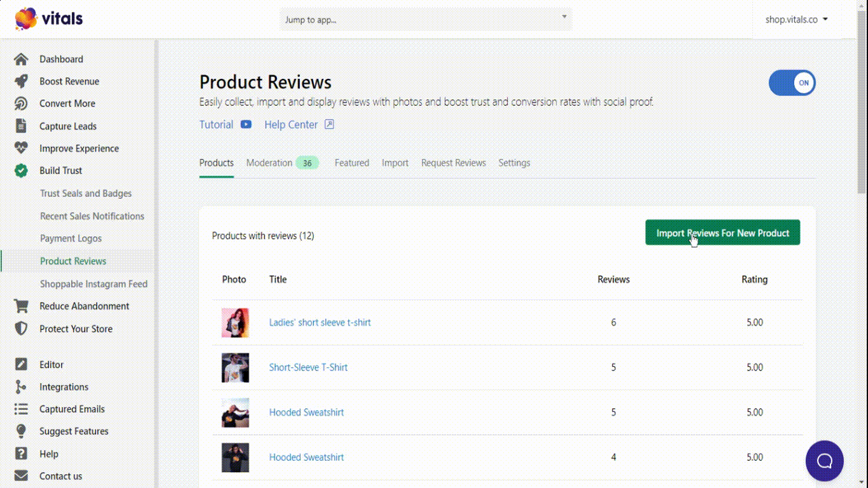
Task: Turn off the Product Reviews ON switch
Action: (792, 83)
